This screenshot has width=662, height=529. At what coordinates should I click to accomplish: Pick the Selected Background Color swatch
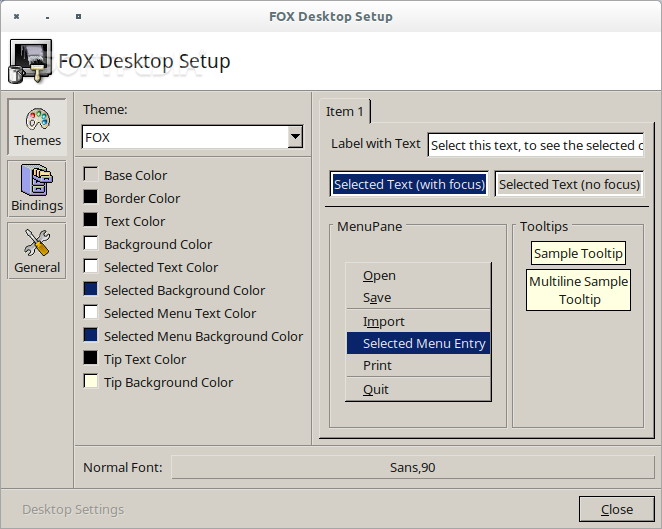(x=90, y=289)
